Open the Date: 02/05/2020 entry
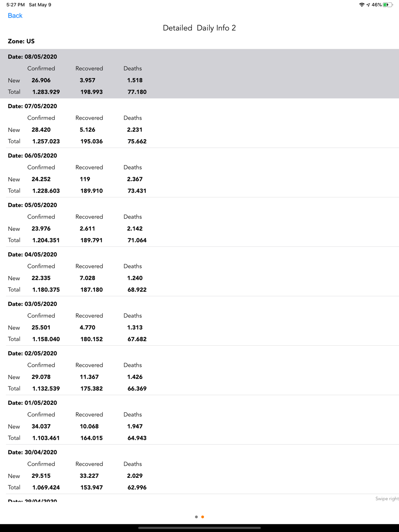 click(32, 353)
